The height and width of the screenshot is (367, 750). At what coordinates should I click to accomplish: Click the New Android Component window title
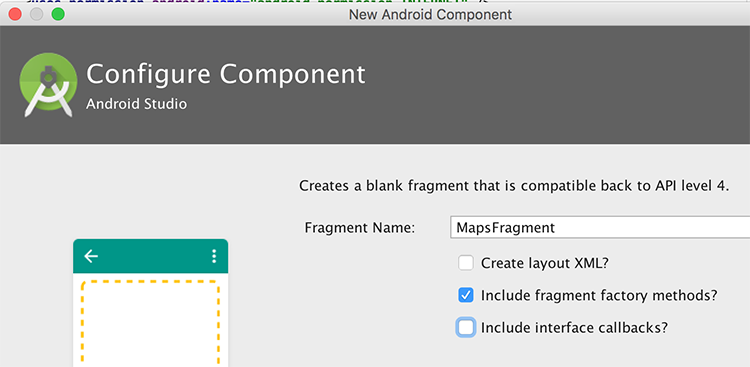click(430, 14)
